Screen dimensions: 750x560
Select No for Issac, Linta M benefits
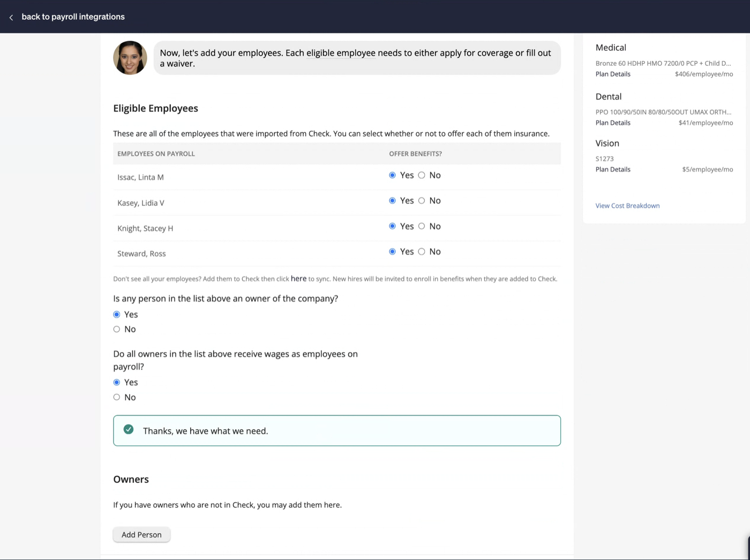point(422,175)
